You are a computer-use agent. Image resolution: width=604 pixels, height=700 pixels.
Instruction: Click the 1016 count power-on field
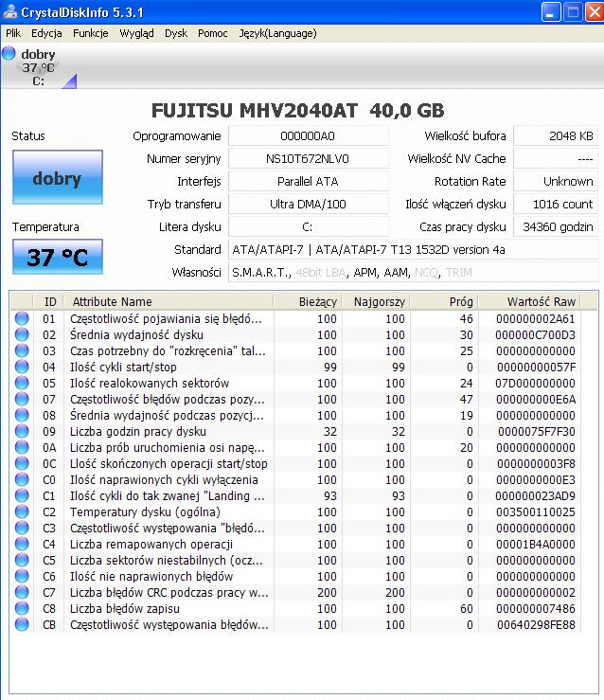coord(556,205)
